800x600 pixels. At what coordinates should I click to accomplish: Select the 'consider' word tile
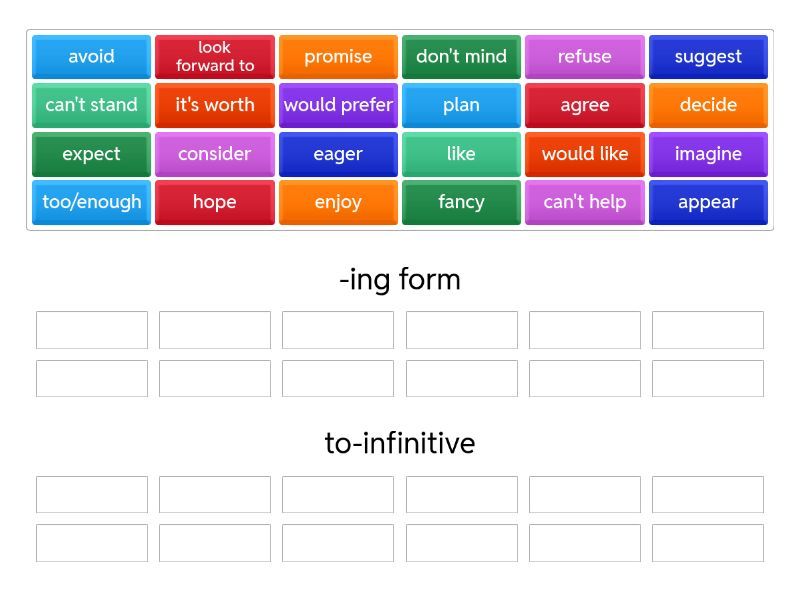[x=214, y=154]
